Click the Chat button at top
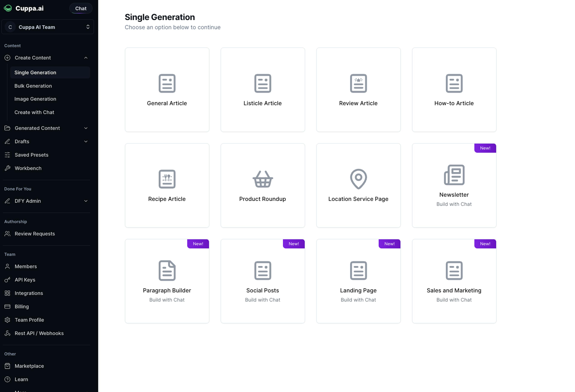The image size is (575, 392). [81, 8]
